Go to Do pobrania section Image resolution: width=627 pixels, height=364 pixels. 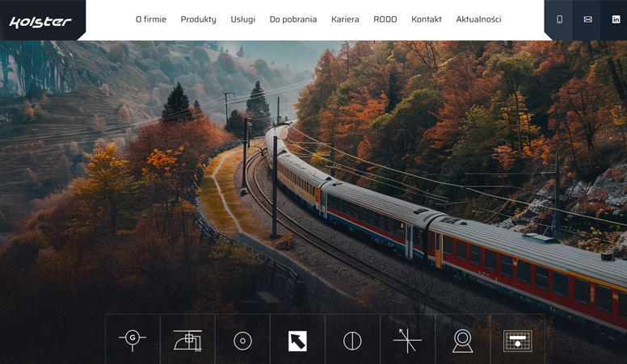[x=292, y=19]
